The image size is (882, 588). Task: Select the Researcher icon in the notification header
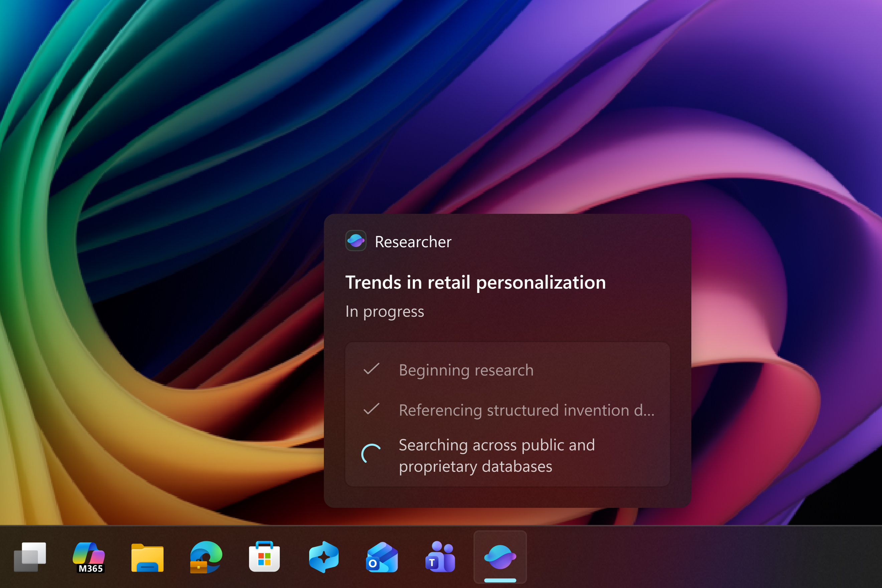355,241
